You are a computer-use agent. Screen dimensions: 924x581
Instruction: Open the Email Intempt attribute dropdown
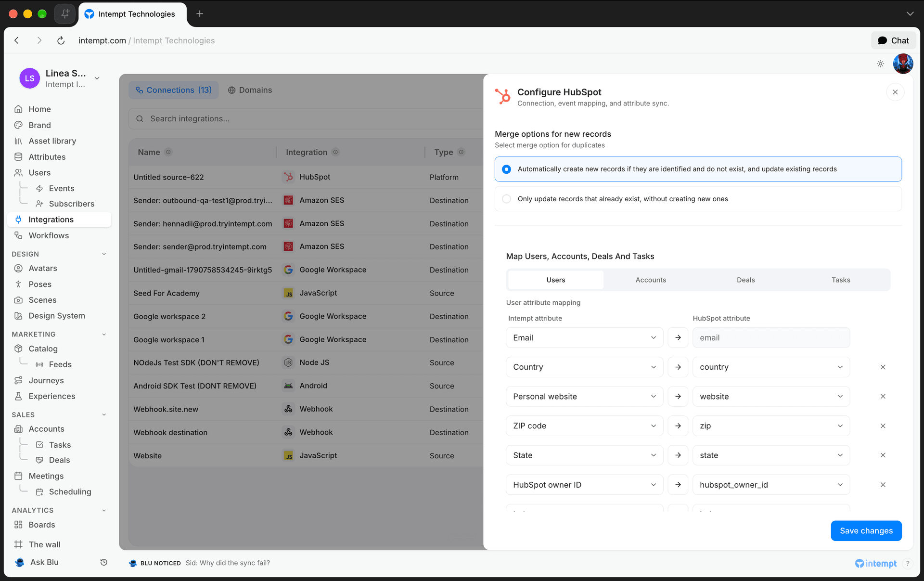(585, 338)
